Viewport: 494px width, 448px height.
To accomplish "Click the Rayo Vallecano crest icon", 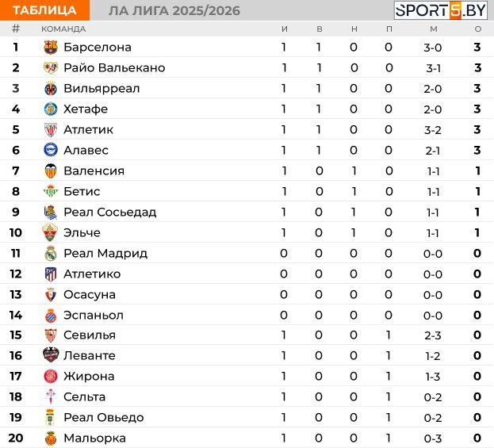I will pos(51,67).
